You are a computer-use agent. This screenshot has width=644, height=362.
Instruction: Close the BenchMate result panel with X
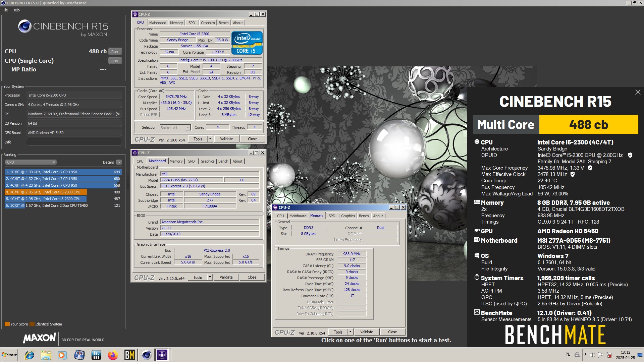[x=638, y=92]
